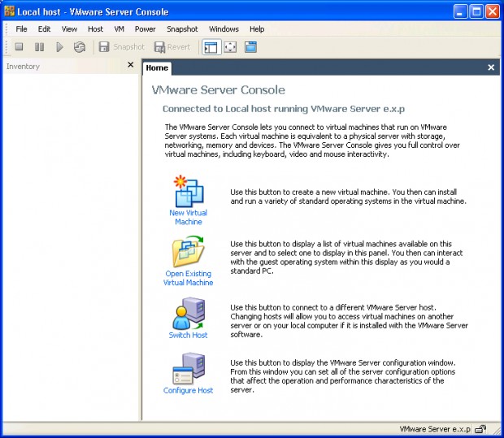The width and height of the screenshot is (504, 438).
Task: Open the Power menu
Action: point(145,29)
